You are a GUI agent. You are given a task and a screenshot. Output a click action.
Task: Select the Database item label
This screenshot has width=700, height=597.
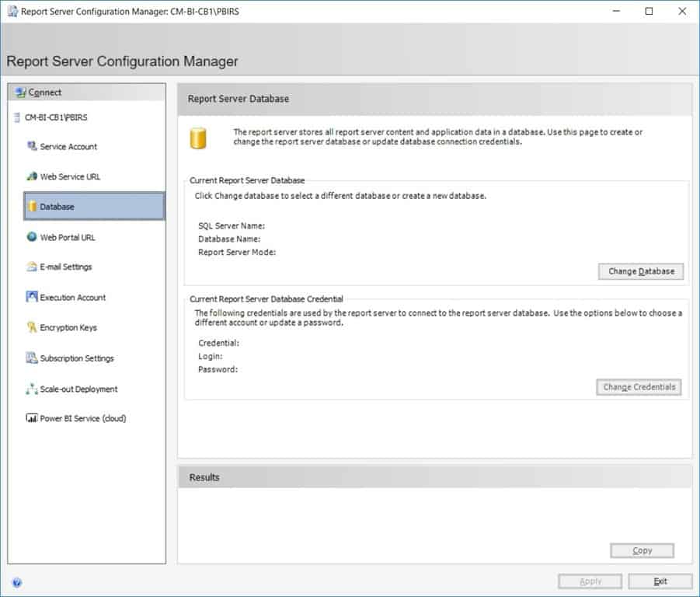57,207
